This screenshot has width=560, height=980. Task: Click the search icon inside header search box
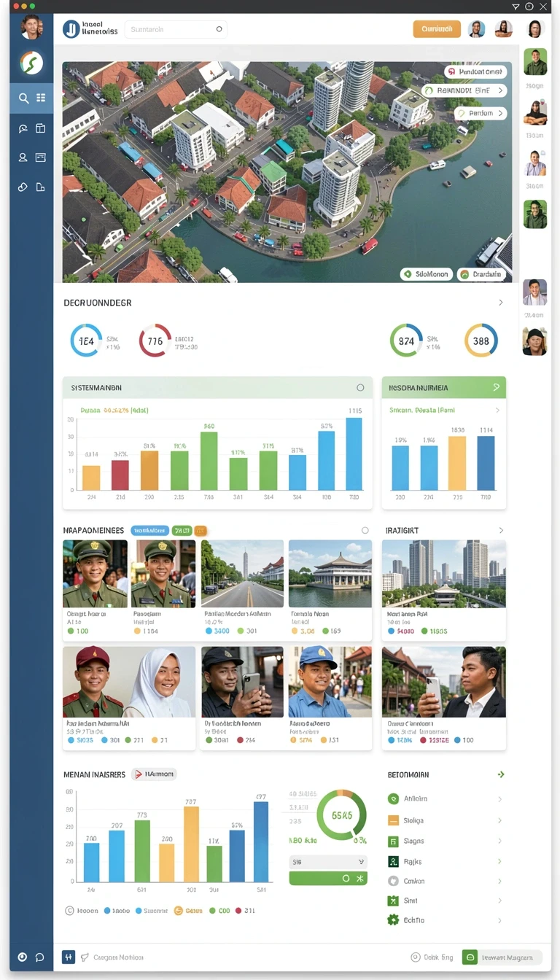(219, 30)
